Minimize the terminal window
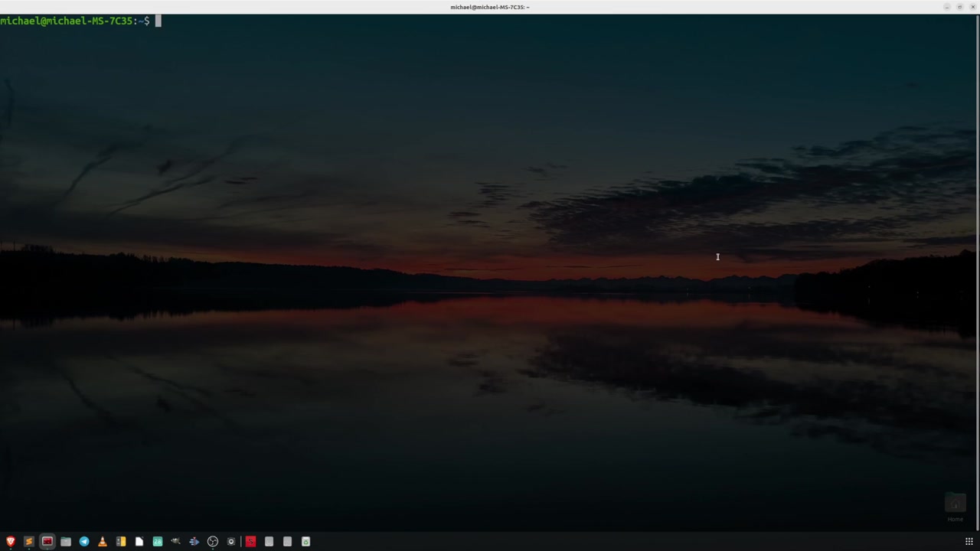980x551 pixels. [x=947, y=7]
